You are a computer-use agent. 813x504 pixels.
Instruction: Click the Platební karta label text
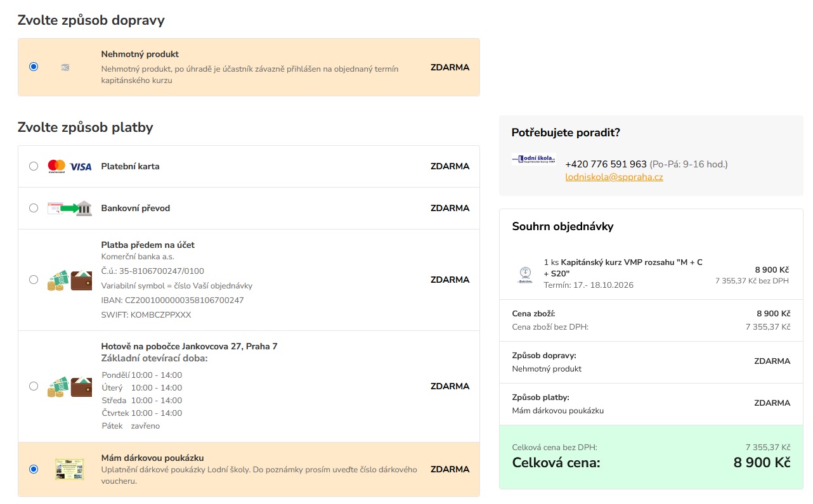click(130, 166)
